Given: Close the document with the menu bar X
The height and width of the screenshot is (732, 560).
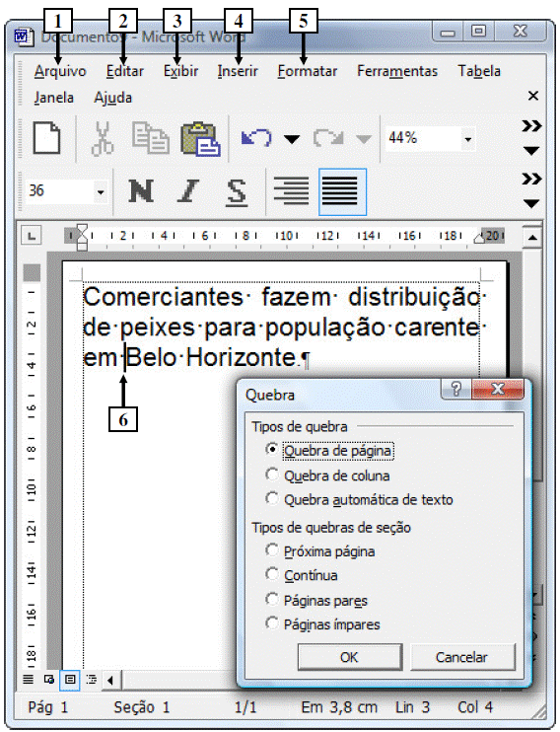Looking at the screenshot, I should 533,96.
